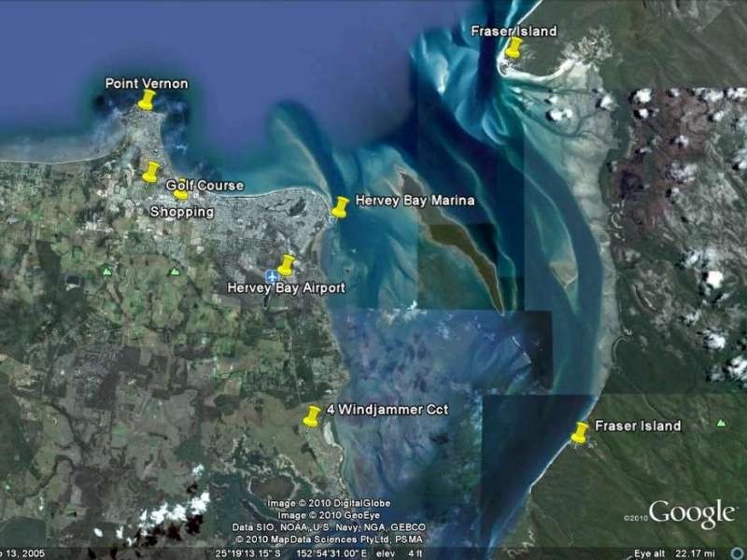
Task: Click the imagery date in status bar
Action: pos(23,551)
